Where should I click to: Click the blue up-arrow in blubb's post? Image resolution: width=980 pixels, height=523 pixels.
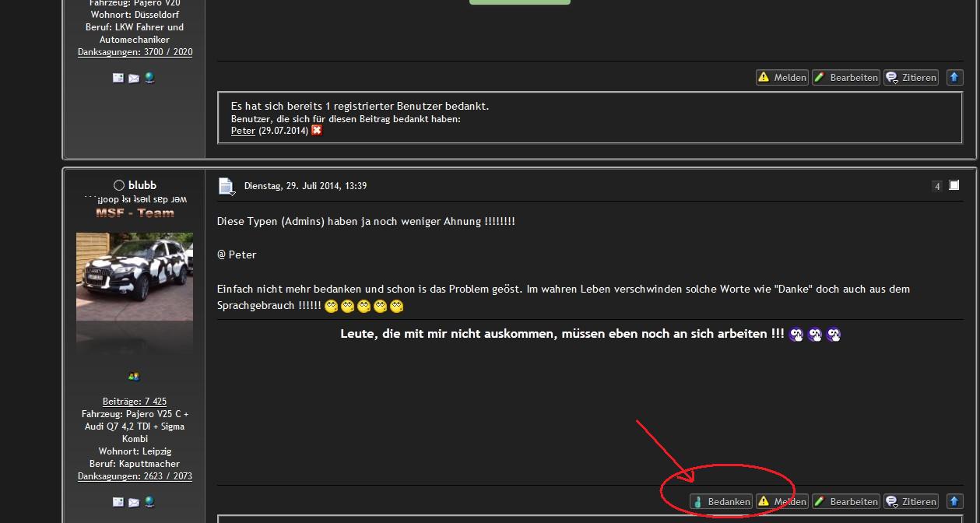click(x=955, y=502)
